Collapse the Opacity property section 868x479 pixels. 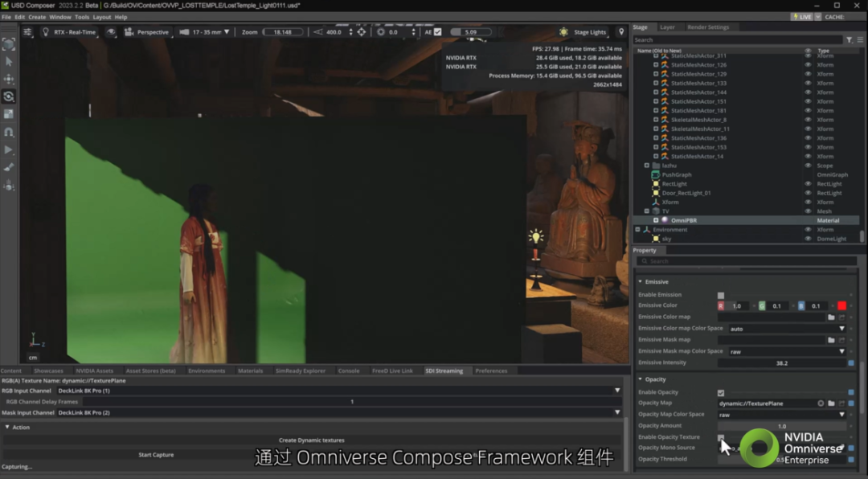click(x=641, y=379)
